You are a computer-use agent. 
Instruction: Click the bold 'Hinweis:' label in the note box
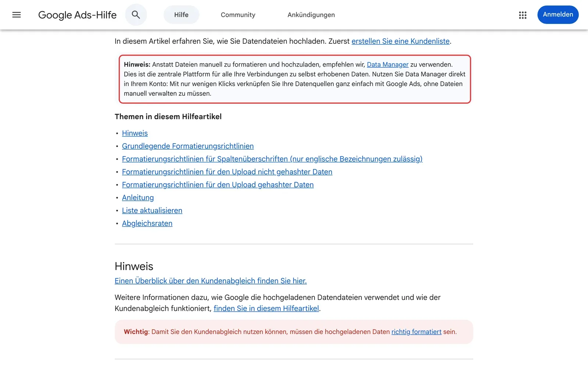tap(137, 64)
